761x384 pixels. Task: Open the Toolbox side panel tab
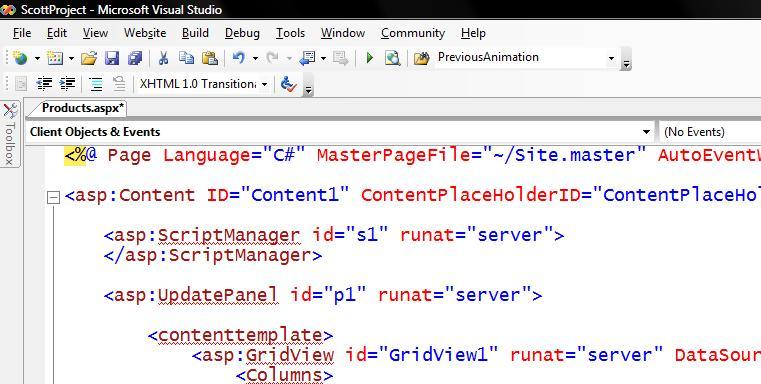pyautogui.click(x=10, y=134)
